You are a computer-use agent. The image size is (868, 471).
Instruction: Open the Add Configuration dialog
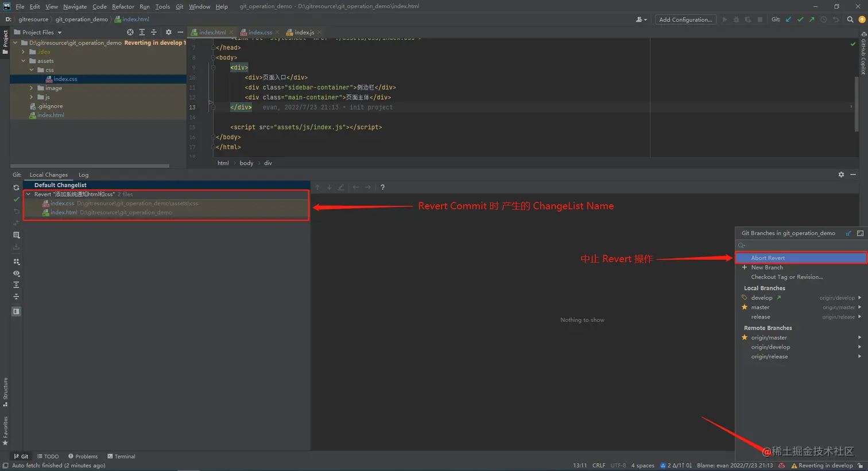(x=685, y=19)
